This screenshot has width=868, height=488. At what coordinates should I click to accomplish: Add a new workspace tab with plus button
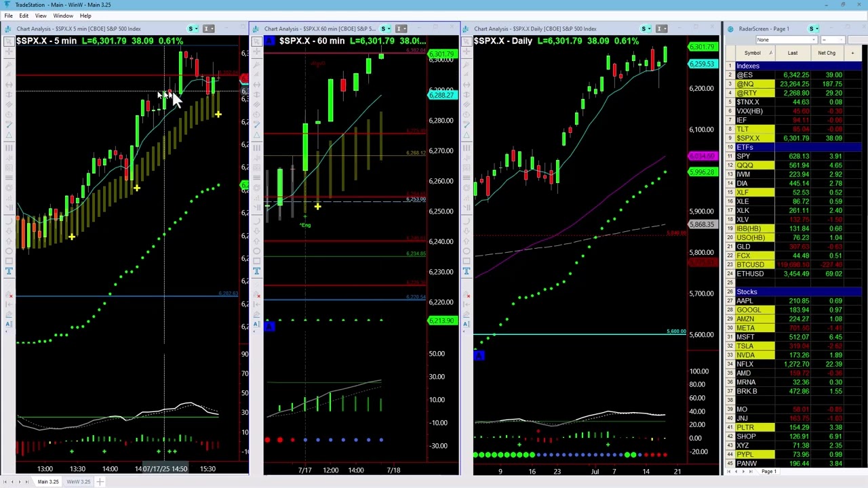tap(100, 482)
